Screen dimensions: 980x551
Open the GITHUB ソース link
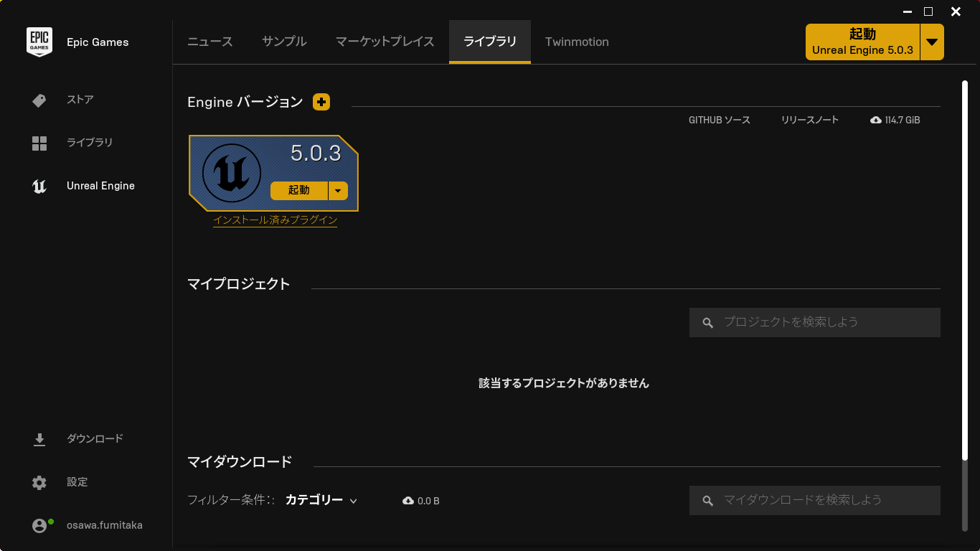point(720,120)
